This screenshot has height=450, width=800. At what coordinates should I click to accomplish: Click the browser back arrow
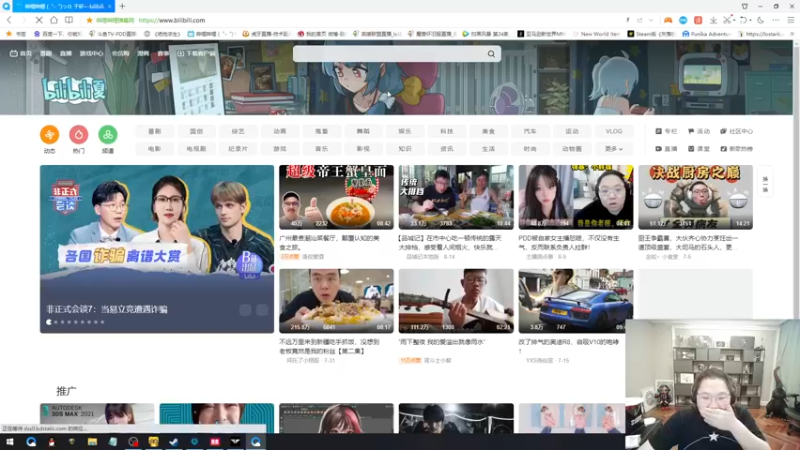coord(9,20)
